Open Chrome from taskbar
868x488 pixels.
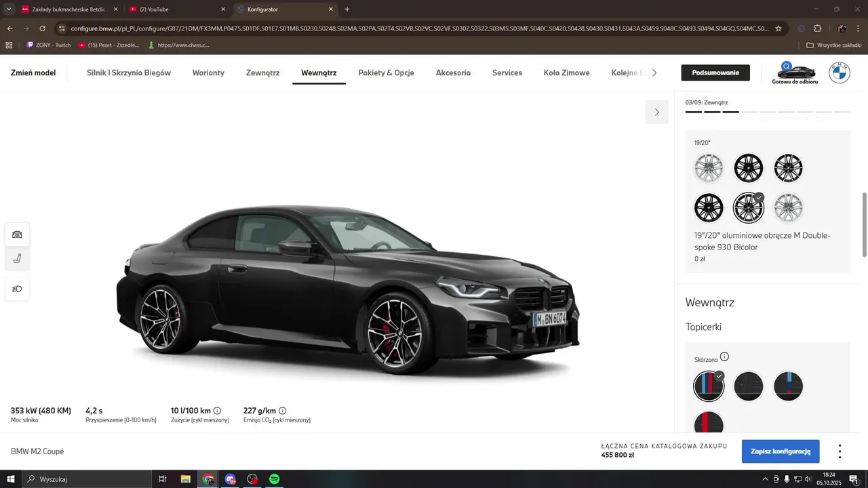coord(208,479)
